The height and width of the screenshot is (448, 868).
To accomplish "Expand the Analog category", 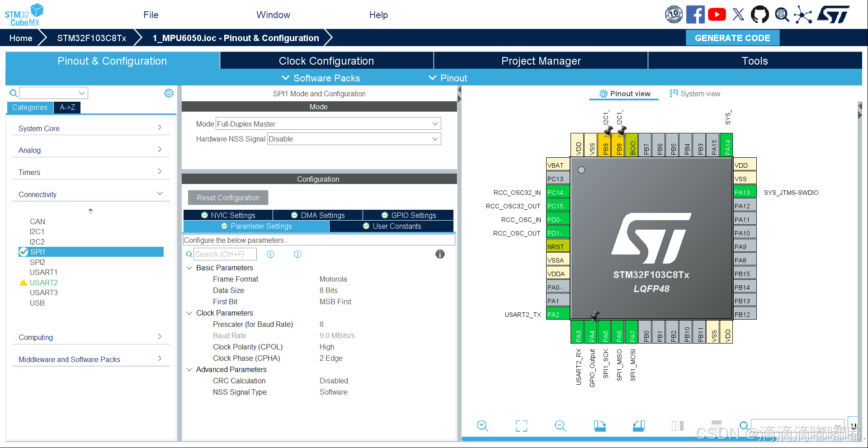I will [x=90, y=150].
